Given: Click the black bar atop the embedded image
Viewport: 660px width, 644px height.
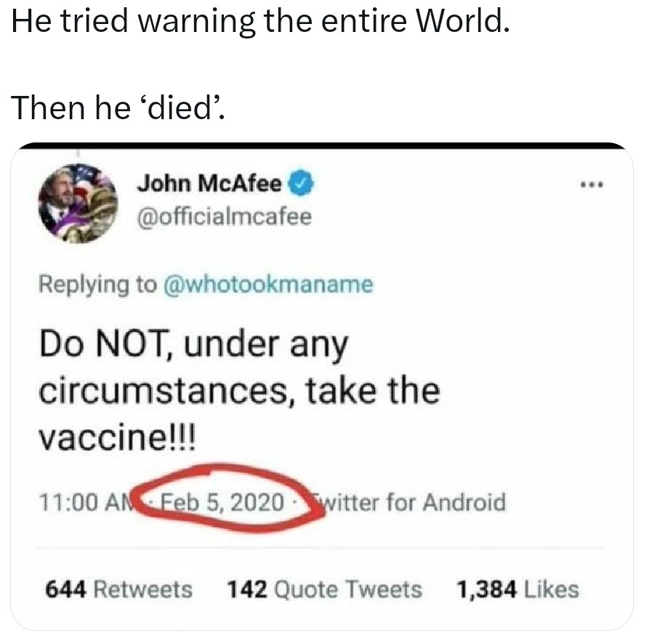Looking at the screenshot, I should pos(321,146).
